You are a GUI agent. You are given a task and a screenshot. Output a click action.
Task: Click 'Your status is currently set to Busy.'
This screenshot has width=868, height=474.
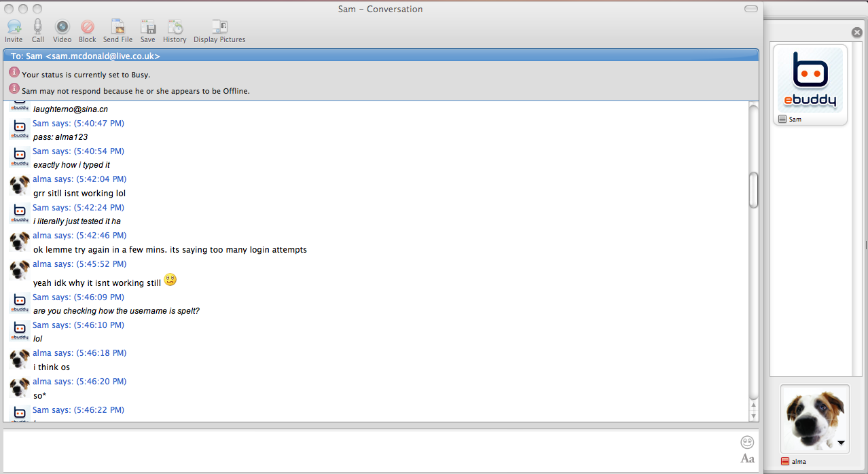pyautogui.click(x=86, y=75)
